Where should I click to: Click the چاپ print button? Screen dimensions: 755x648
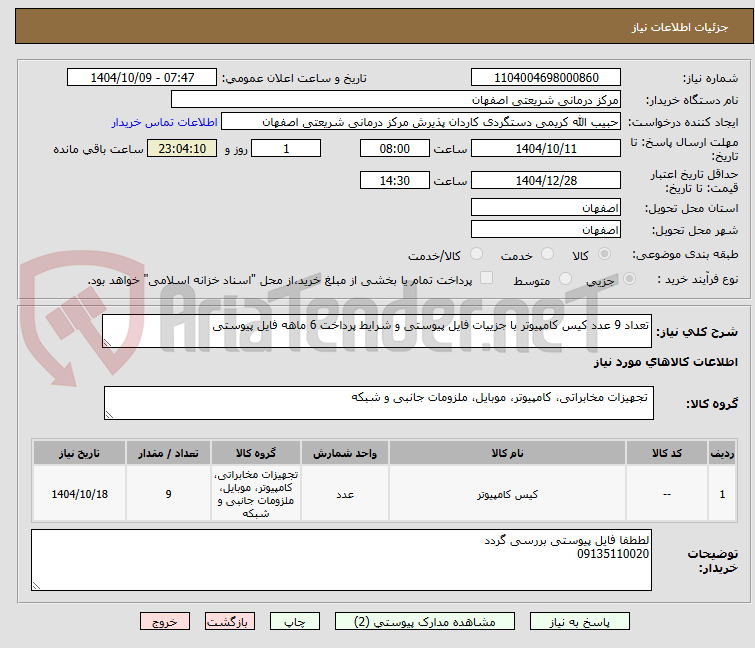click(x=295, y=622)
